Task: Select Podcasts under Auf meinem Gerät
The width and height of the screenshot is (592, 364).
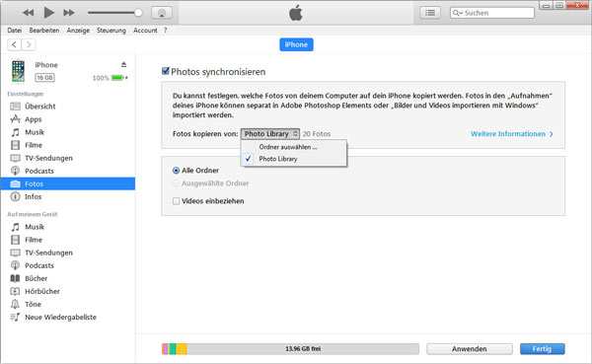Action: [x=68, y=265]
